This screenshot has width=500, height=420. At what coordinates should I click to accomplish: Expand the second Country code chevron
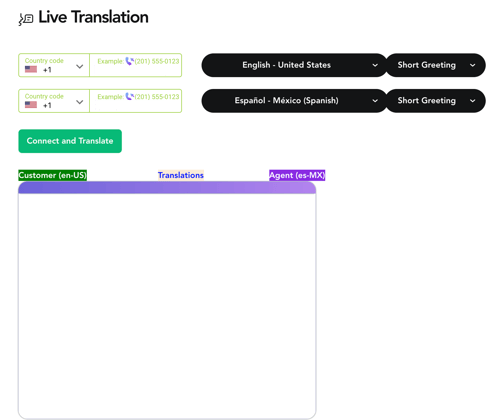tap(79, 102)
